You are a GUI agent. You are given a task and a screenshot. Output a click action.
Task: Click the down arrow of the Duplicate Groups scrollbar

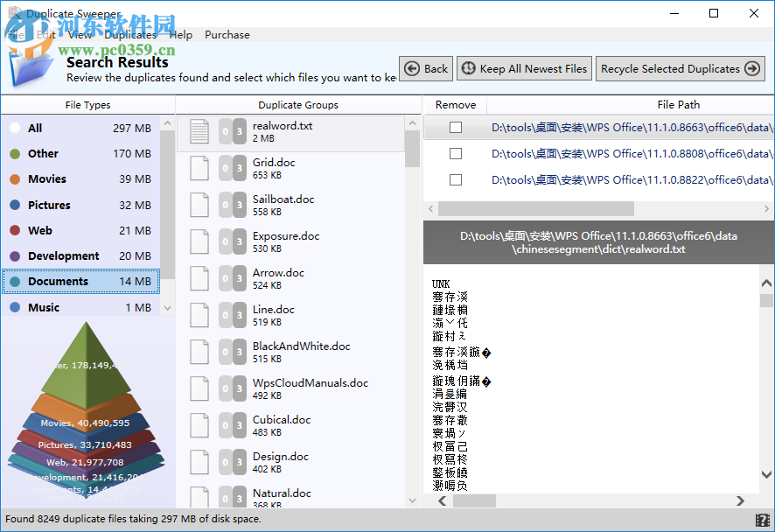(411, 500)
